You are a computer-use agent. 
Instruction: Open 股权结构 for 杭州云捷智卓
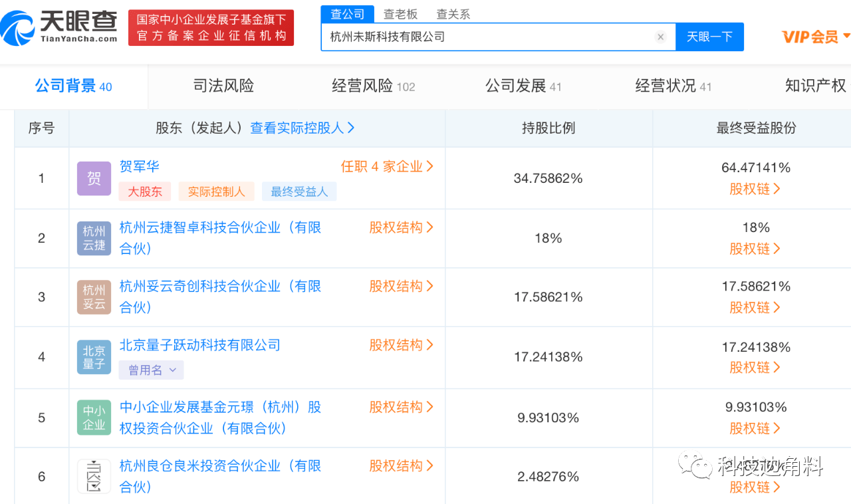pos(402,227)
